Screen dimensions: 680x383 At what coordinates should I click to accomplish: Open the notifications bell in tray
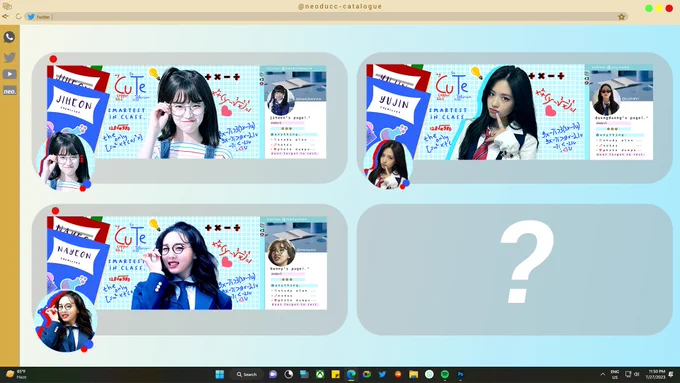[x=671, y=374]
